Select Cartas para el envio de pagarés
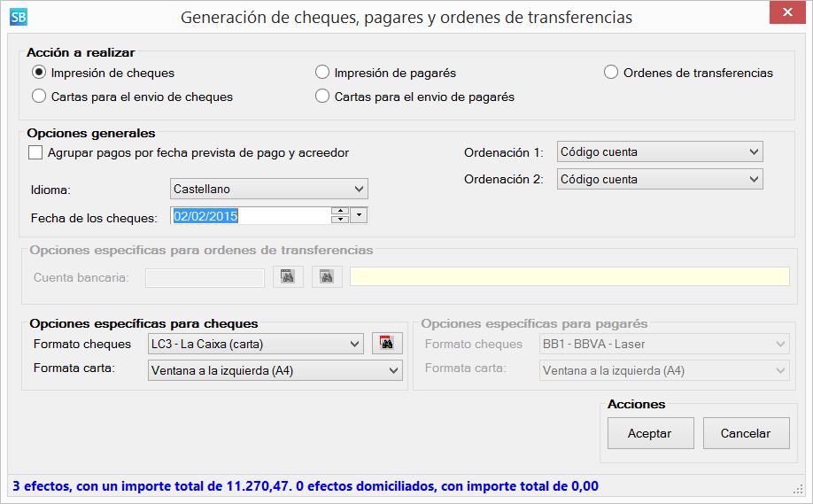This screenshot has width=813, height=504. (322, 97)
